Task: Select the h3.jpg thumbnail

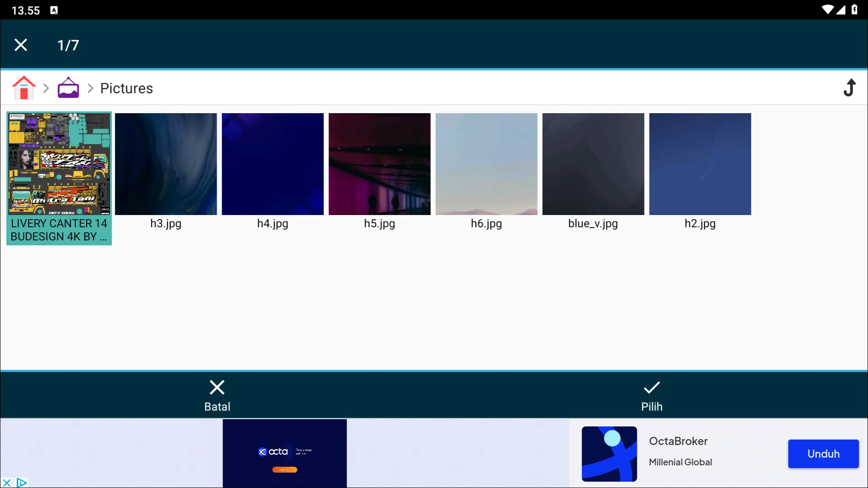Action: (x=166, y=164)
